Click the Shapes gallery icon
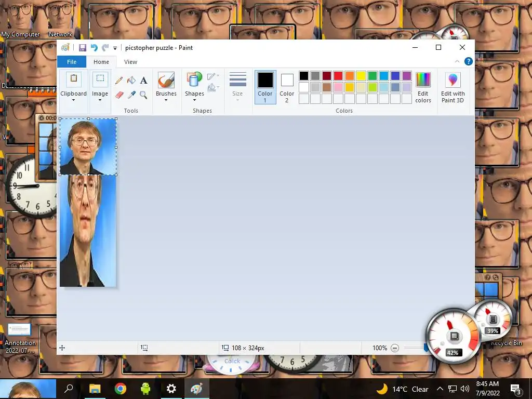This screenshot has width=532, height=399. click(194, 80)
